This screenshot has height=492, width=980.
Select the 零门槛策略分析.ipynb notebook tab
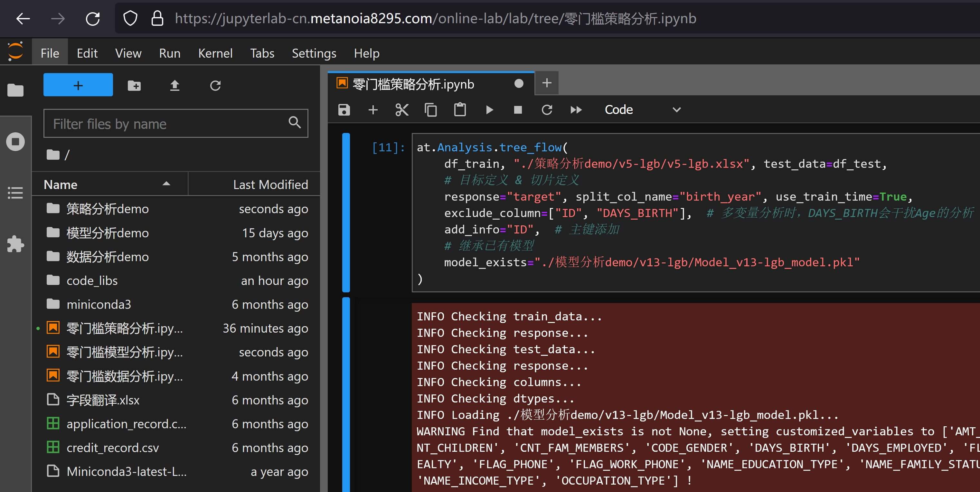[x=413, y=84]
